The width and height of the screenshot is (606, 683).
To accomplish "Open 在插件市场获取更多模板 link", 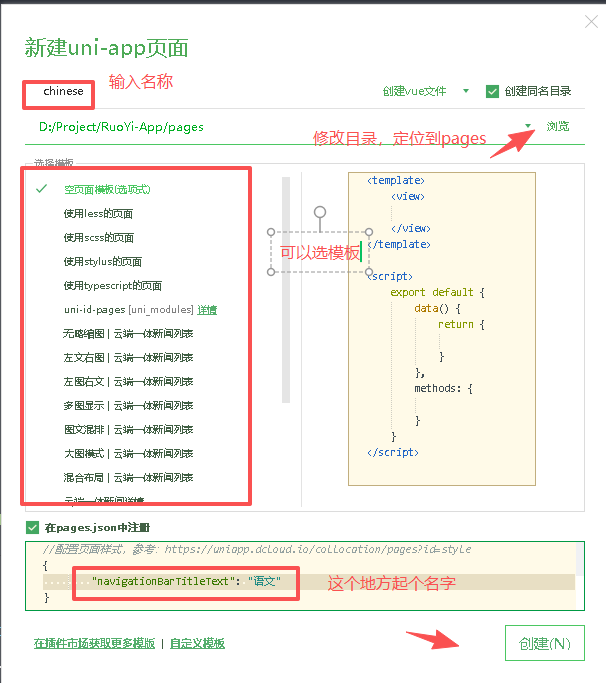I will (94, 644).
